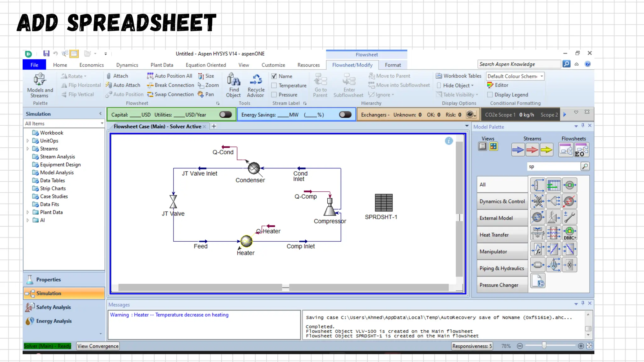
Task: Click the Save icon in title bar
Action: (47, 54)
